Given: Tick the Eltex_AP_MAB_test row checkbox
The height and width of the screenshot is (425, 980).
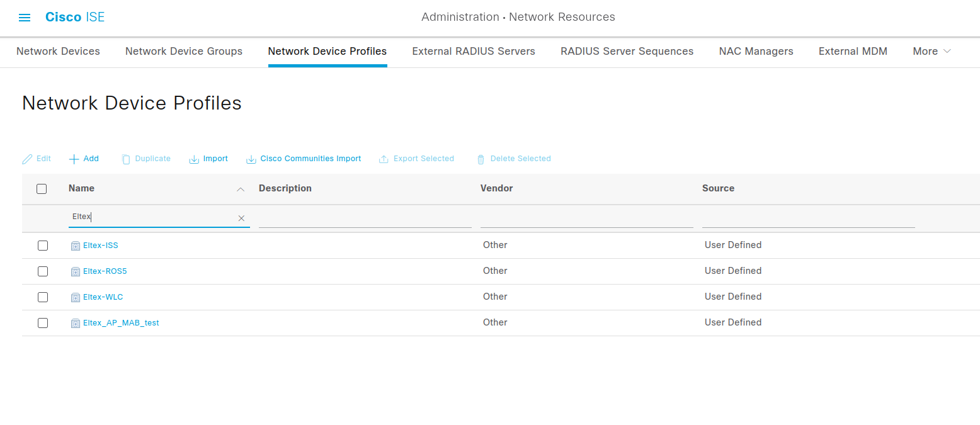Looking at the screenshot, I should pyautogui.click(x=43, y=323).
